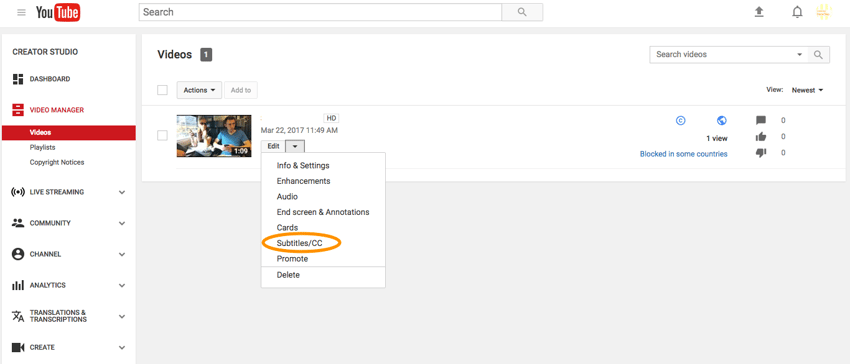
Task: Click the Community people icon
Action: pyautogui.click(x=18, y=223)
